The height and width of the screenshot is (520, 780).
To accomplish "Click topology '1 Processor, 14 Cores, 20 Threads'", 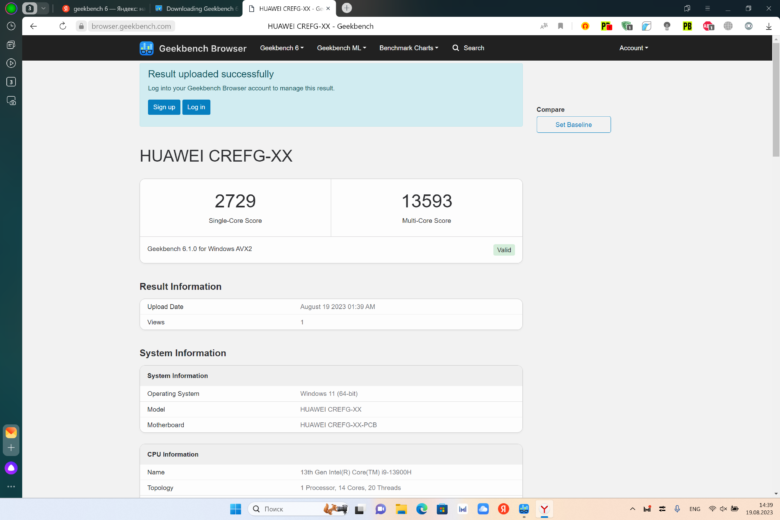I will (x=350, y=488).
